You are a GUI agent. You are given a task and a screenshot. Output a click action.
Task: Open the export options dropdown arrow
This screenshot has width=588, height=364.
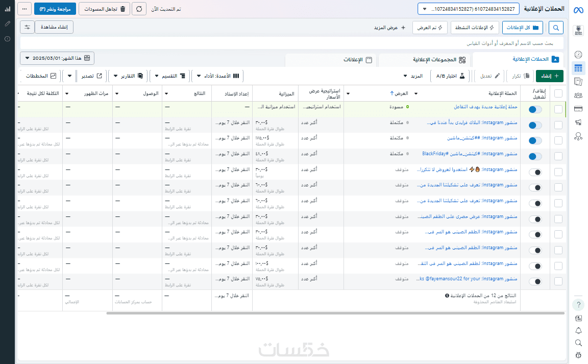point(69,76)
